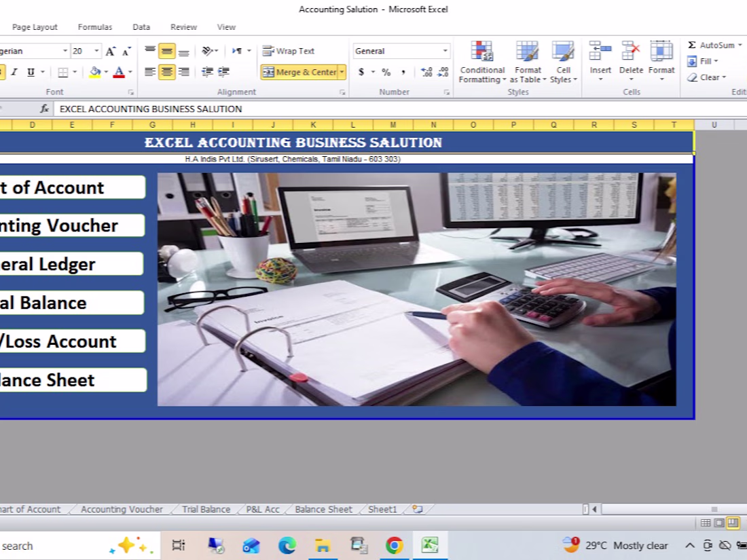Delete cells using Delete button

click(631, 61)
